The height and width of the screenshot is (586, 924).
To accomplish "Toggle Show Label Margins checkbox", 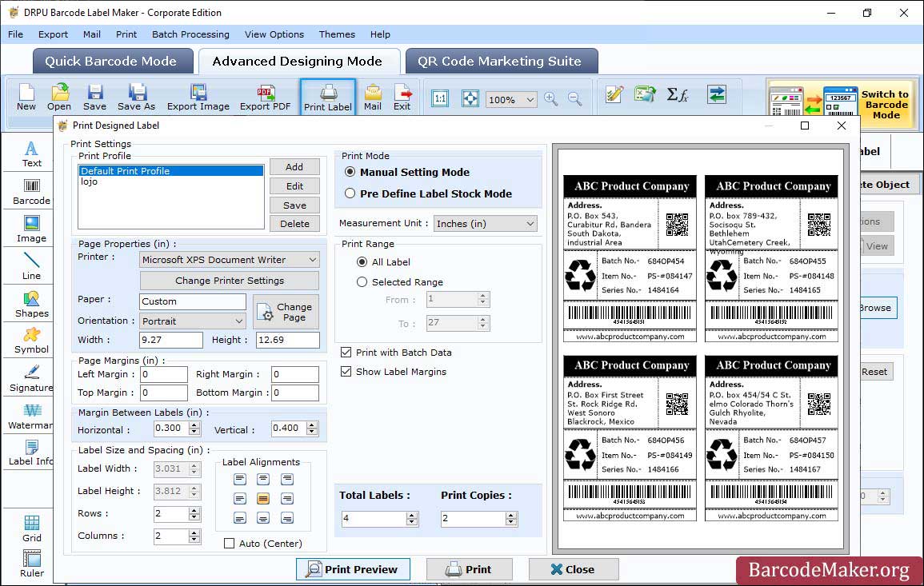I will point(346,372).
